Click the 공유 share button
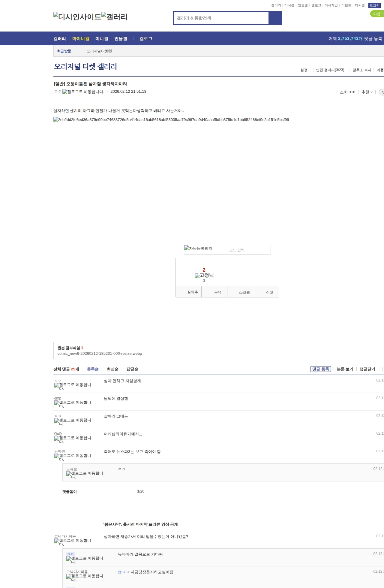 pyautogui.click(x=214, y=292)
